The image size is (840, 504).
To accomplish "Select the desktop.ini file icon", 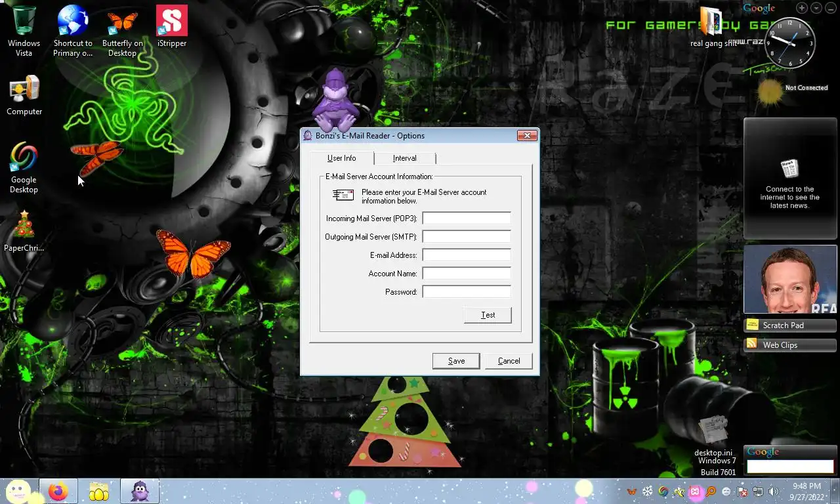I will pos(713,436).
